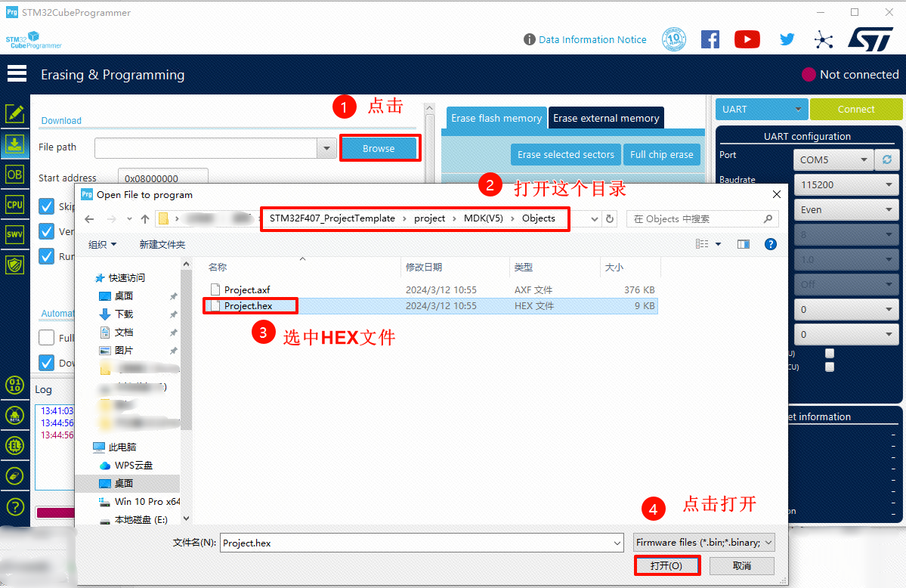The height and width of the screenshot is (588, 906).
Task: Open the UART interface dropdown
Action: pyautogui.click(x=761, y=110)
